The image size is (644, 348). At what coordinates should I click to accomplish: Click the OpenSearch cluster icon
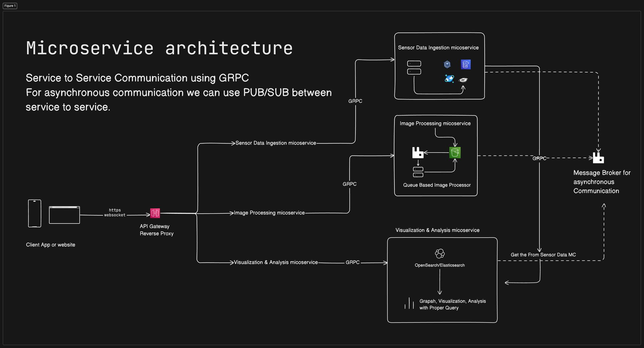tap(440, 253)
